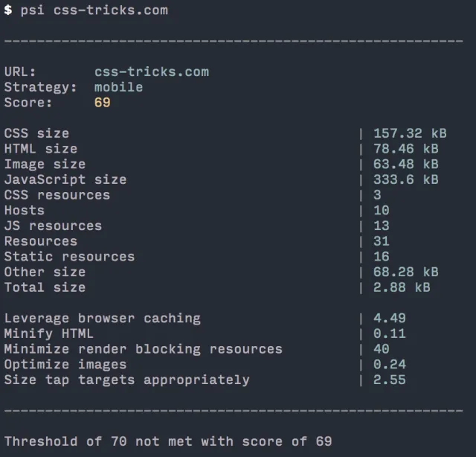
Task: Click the "CSS resources" label
Action: [57, 195]
